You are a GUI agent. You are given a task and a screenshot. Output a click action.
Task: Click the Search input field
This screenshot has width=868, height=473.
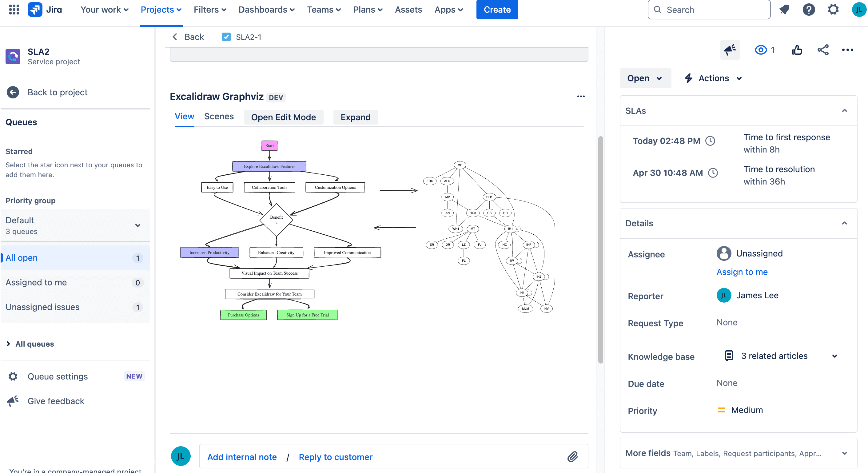coord(709,10)
